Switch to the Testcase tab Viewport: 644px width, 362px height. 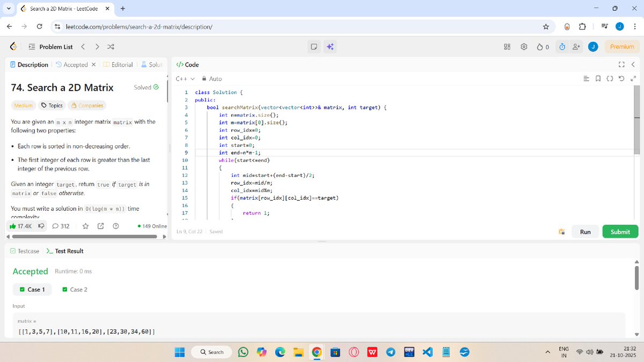(x=25, y=251)
